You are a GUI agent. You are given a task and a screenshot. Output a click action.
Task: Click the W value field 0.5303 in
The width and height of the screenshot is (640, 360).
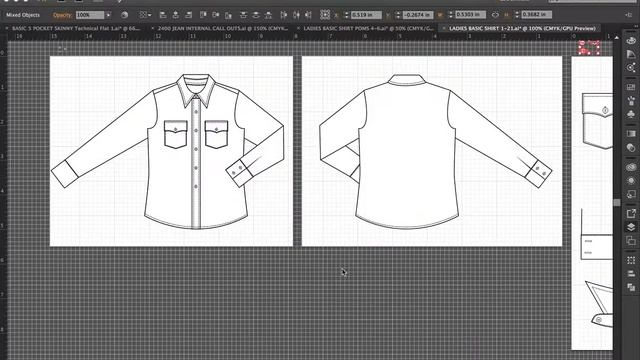(x=471, y=15)
